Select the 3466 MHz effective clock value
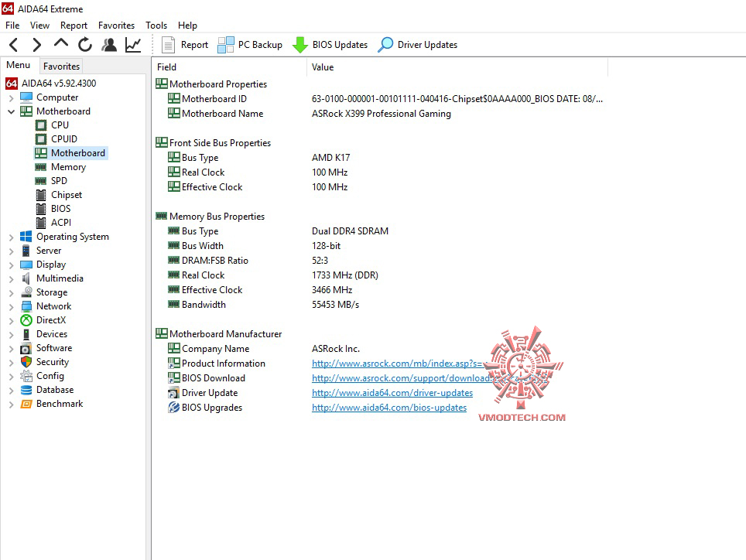This screenshot has width=746, height=560. (332, 289)
